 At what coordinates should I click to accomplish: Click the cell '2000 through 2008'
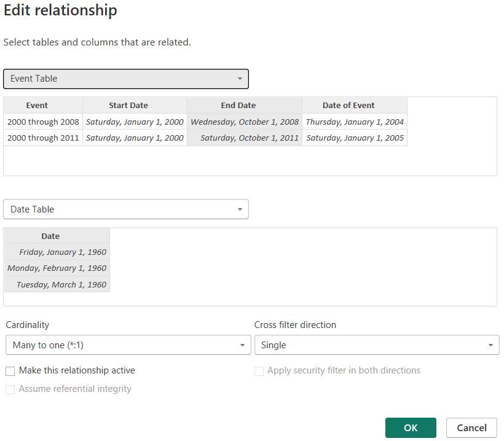tap(43, 122)
